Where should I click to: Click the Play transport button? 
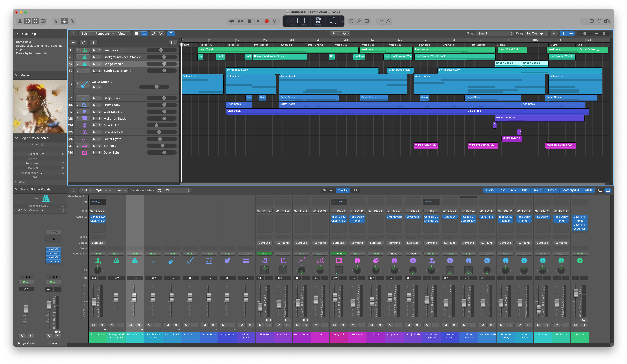click(258, 21)
